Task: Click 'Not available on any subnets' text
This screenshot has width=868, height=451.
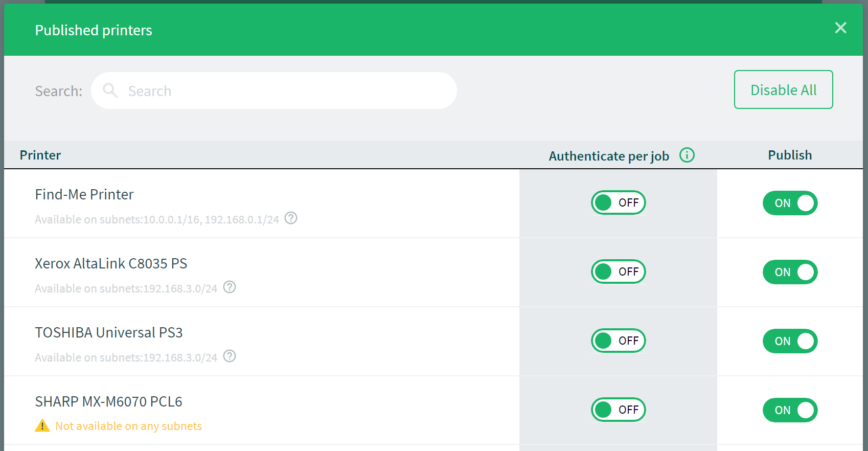Action: click(128, 426)
